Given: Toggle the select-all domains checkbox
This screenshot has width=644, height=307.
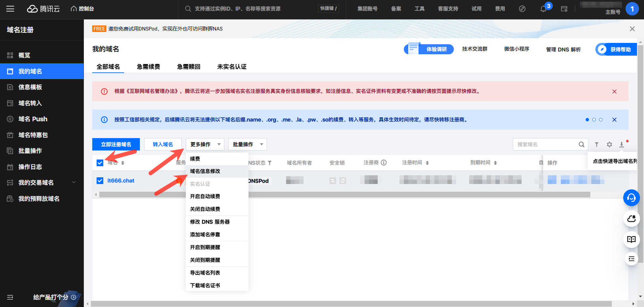Looking at the screenshot, I should coord(100,163).
